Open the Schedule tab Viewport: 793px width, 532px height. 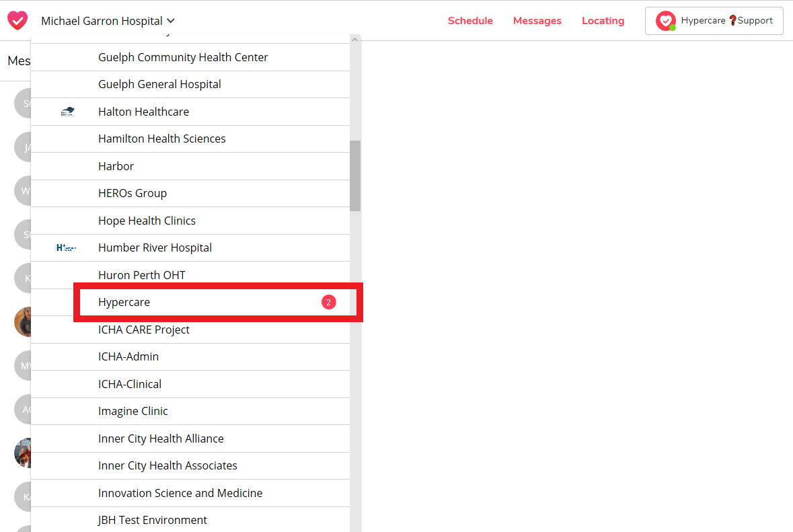point(470,21)
